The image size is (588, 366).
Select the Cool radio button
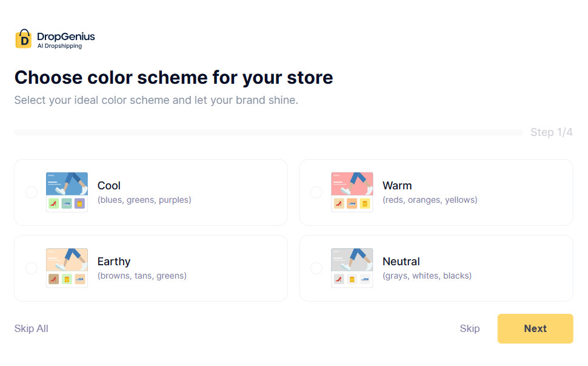click(x=31, y=192)
